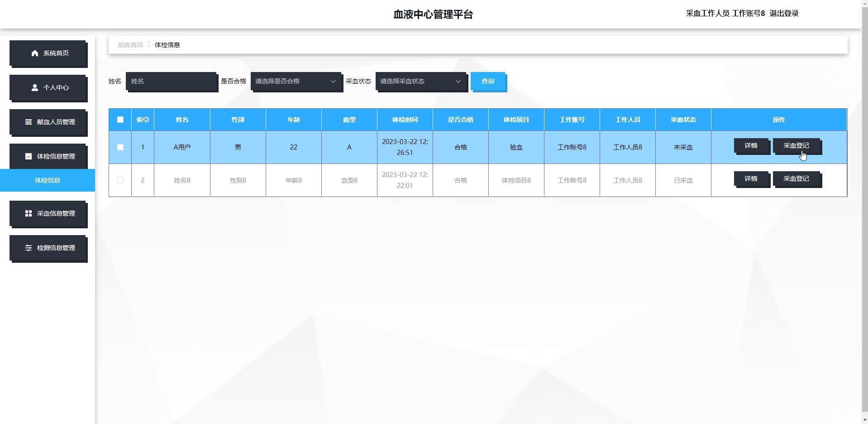Check the checkbox for row 姓名8

point(120,180)
